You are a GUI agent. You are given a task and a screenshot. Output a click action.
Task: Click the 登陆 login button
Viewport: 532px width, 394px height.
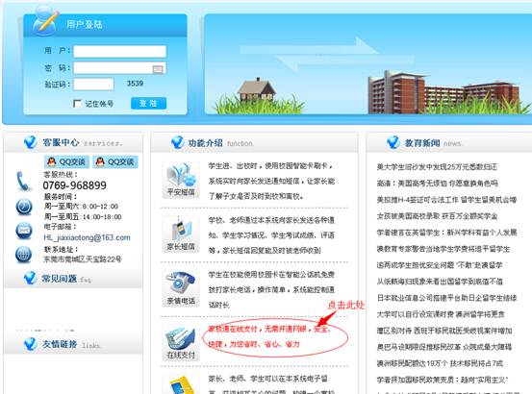pos(148,104)
